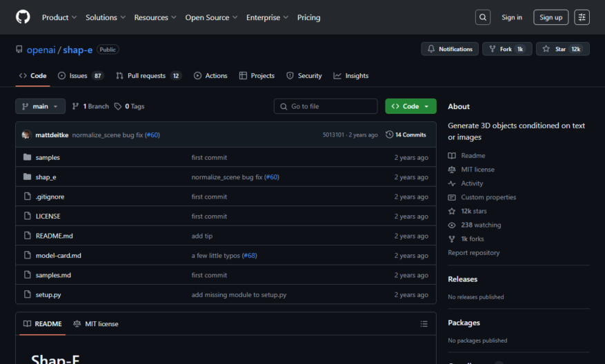The height and width of the screenshot is (364, 605).
Task: Open Custom properties in About sidebar
Action: pos(482,197)
